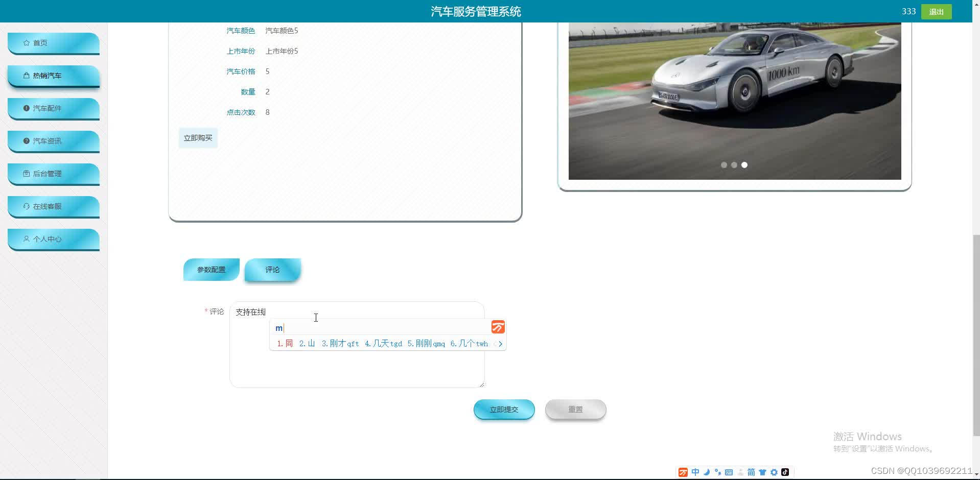This screenshot has height=480, width=980.
Task: Click the 重置 reset button
Action: 576,410
